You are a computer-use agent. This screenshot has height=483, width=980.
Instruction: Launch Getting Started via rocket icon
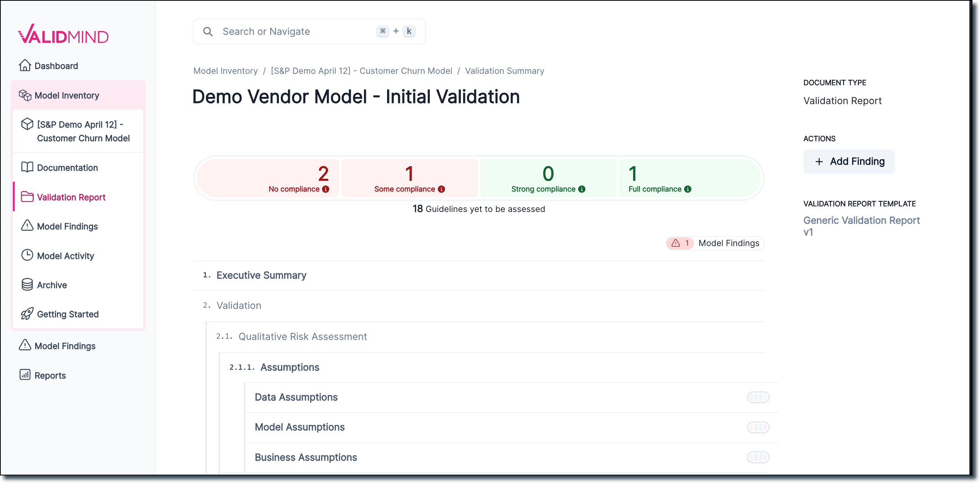[x=26, y=314]
